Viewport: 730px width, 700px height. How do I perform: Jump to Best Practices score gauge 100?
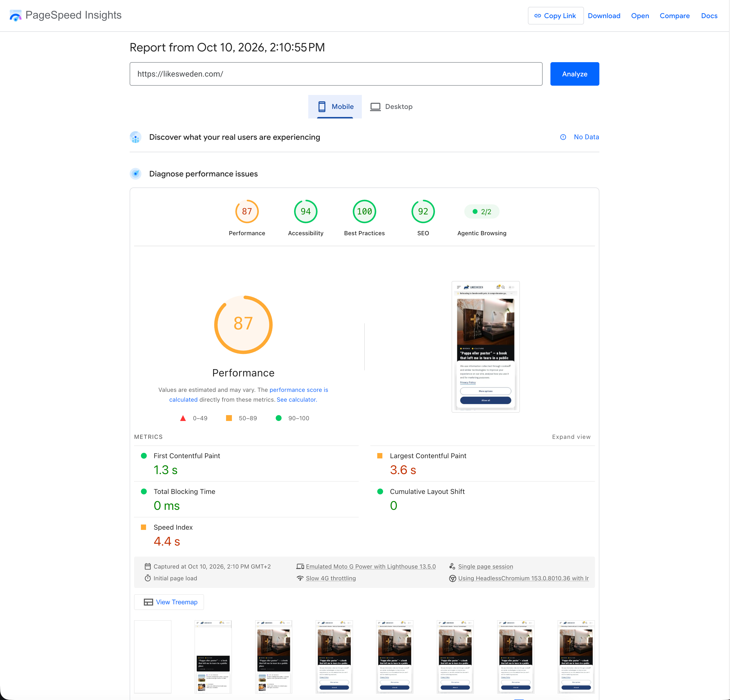click(x=364, y=211)
